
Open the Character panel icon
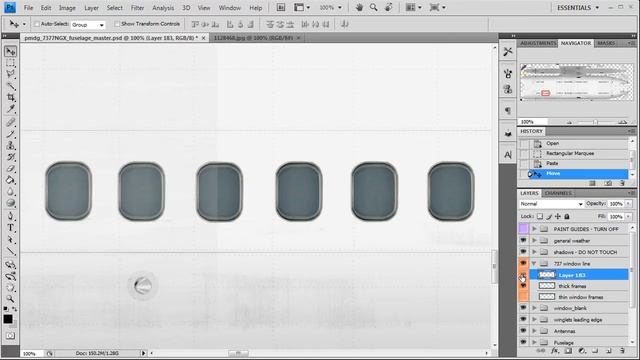point(508,155)
